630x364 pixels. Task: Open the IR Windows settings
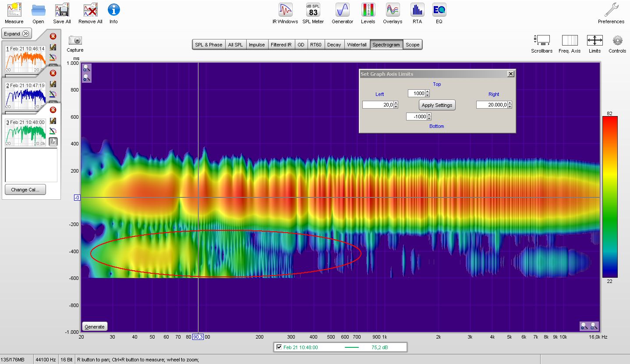[285, 13]
